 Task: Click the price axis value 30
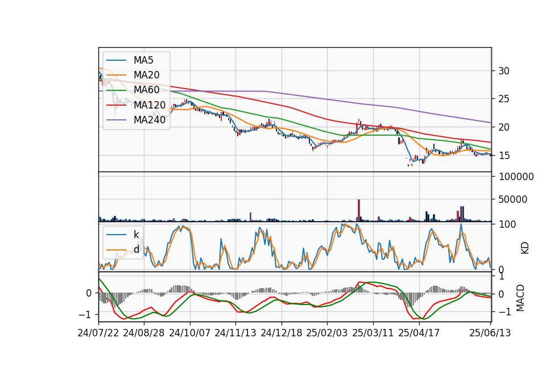click(504, 71)
